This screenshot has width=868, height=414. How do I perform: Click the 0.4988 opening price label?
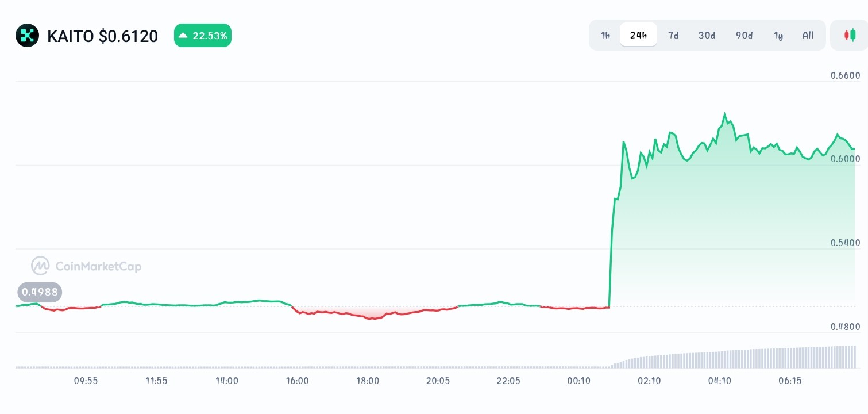point(40,292)
